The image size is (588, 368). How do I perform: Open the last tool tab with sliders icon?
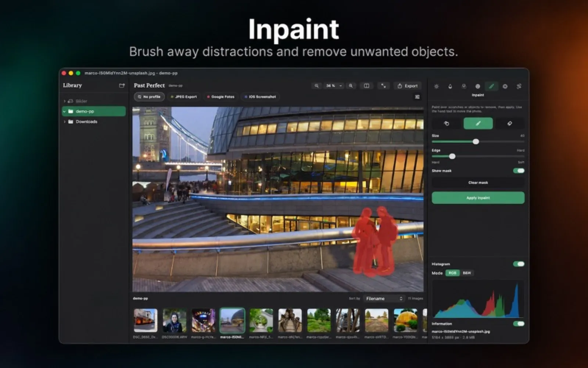click(x=519, y=86)
